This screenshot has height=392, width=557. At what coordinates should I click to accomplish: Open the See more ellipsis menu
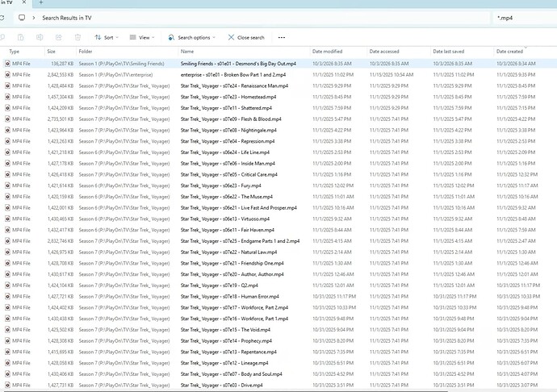click(282, 37)
